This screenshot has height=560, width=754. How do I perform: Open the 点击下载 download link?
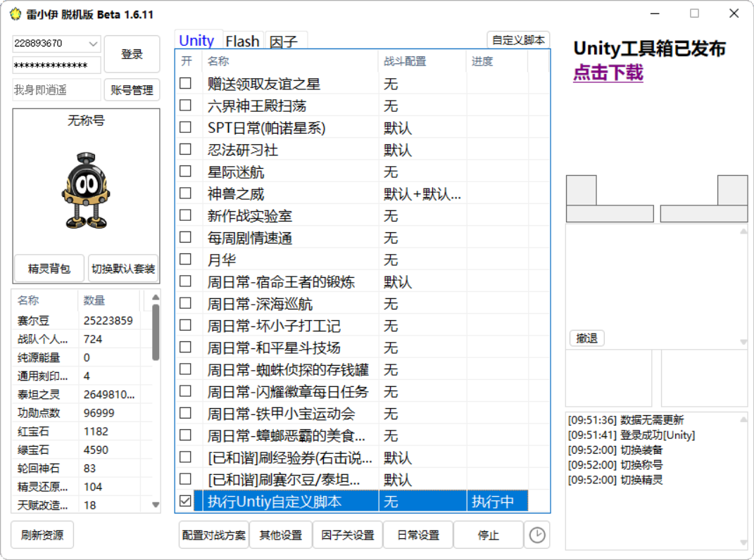click(x=608, y=73)
